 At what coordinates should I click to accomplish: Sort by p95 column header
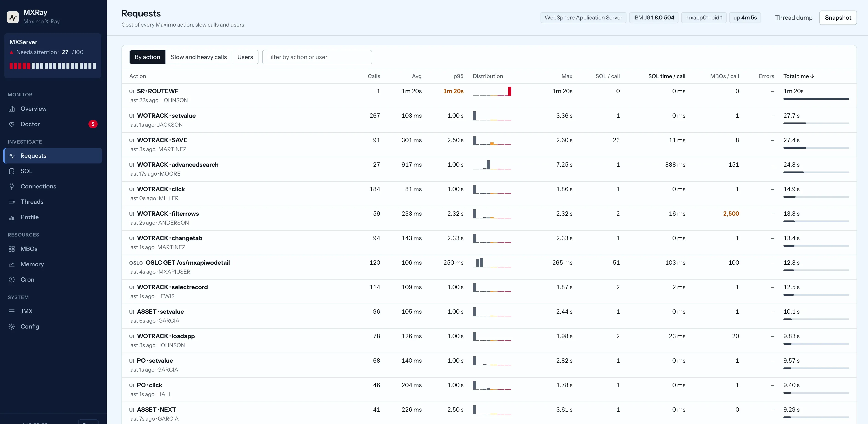[458, 76]
